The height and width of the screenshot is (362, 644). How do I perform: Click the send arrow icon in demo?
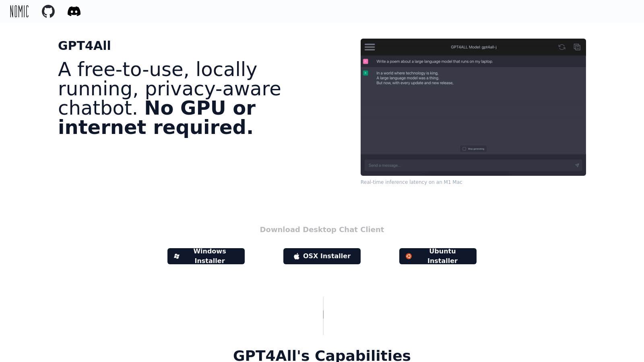tap(577, 165)
